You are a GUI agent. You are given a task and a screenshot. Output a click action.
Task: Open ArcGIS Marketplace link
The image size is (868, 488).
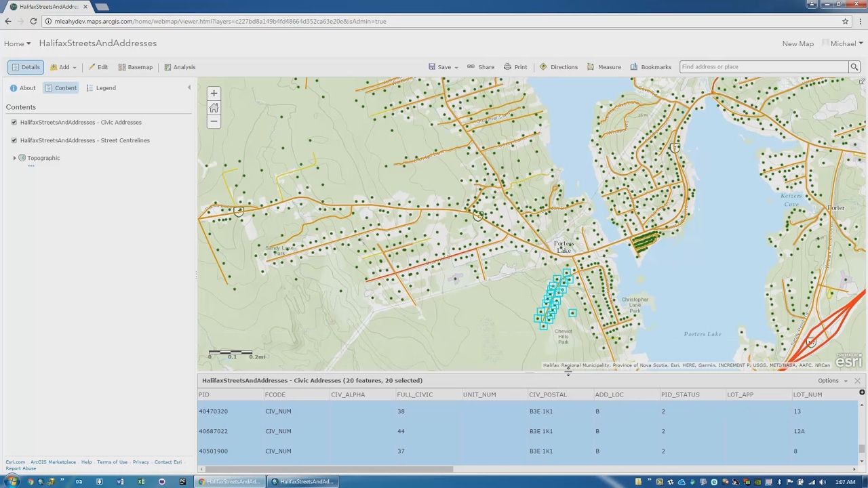tap(53, 462)
